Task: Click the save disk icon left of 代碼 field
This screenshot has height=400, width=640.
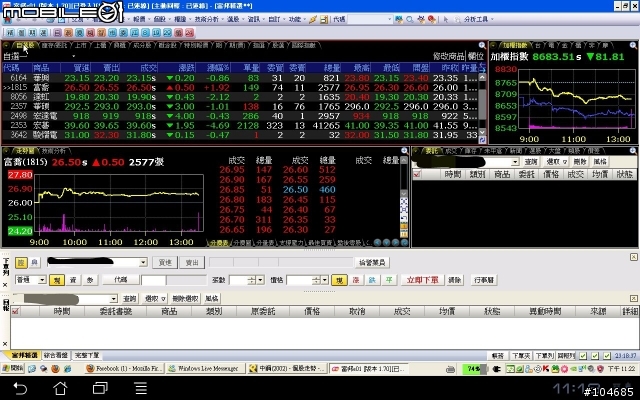Action: [324, 19]
